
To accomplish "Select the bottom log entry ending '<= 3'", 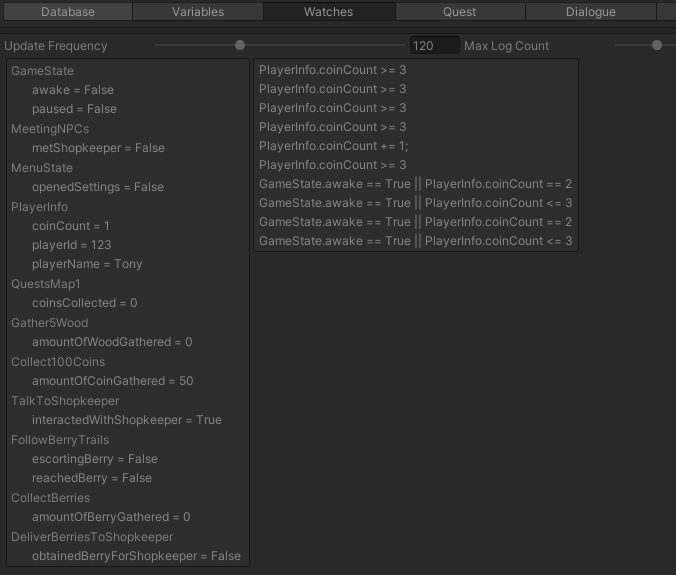I will click(416, 241).
